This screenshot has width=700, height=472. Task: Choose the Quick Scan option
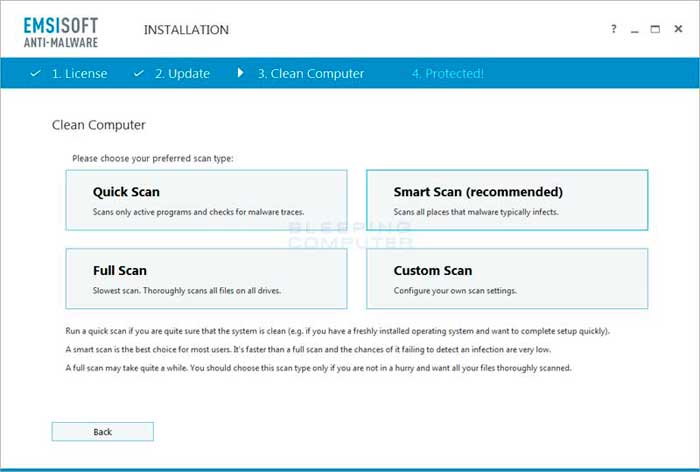pos(206,200)
